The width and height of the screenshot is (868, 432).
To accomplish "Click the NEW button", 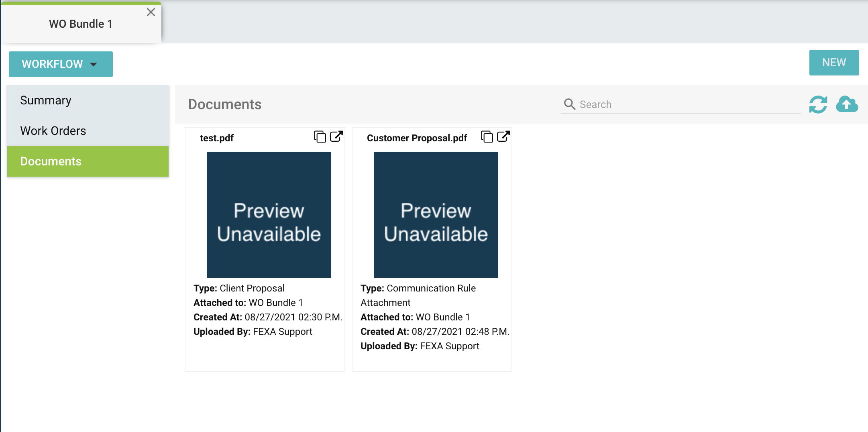I will point(834,62).
